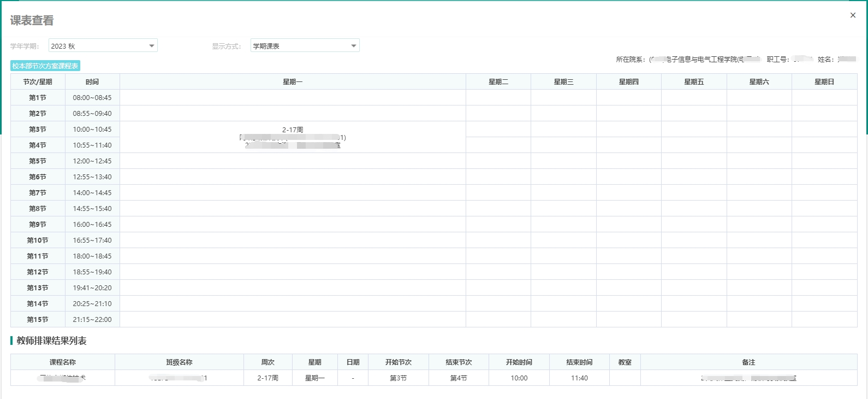Click the 20:25~21:10 time cell

(92, 303)
